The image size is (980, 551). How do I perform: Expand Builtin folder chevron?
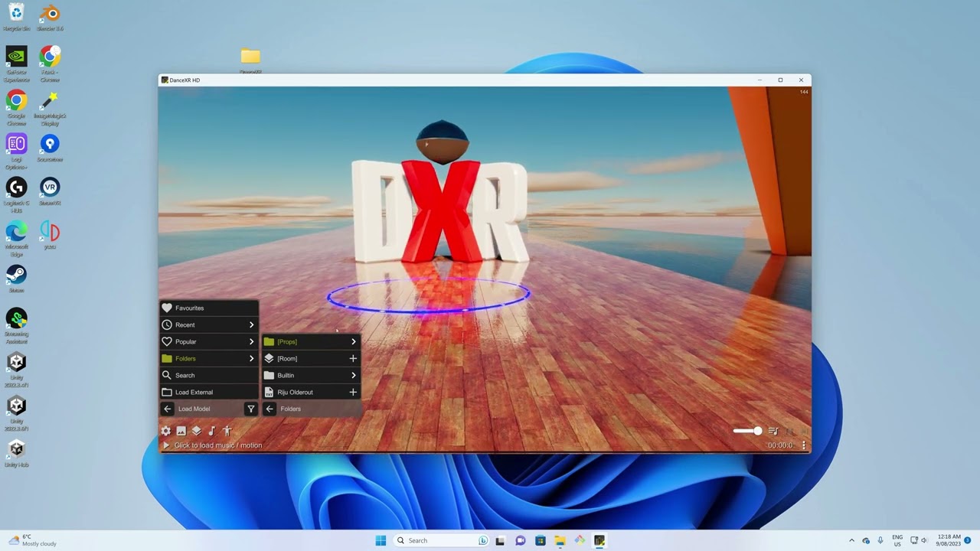353,375
